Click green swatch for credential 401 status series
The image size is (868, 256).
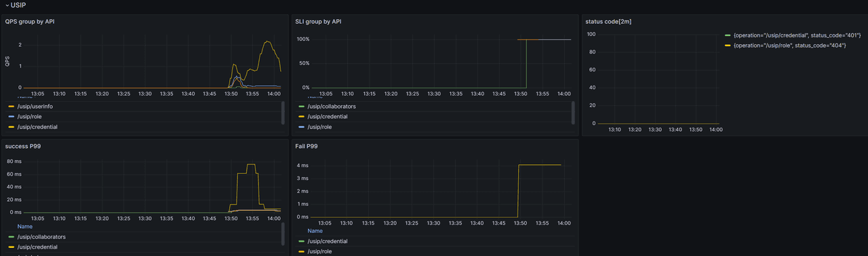tap(728, 35)
